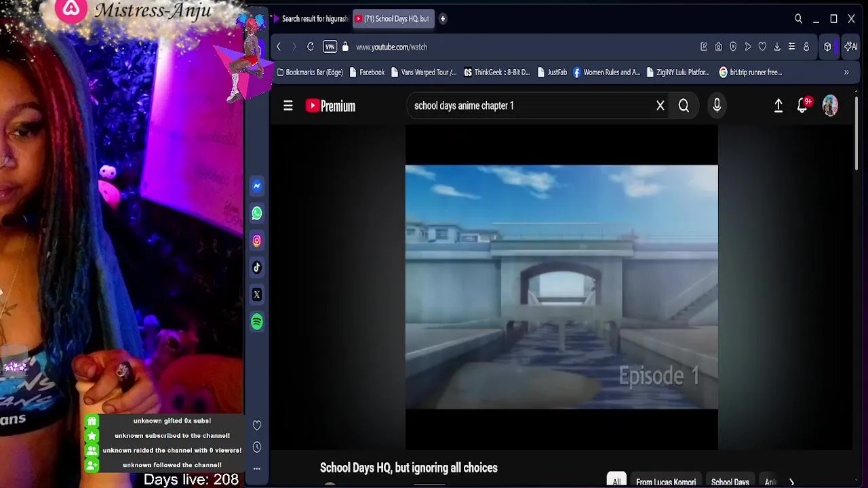This screenshot has width=868, height=488.
Task: Click the site padlock security icon
Action: click(x=345, y=47)
